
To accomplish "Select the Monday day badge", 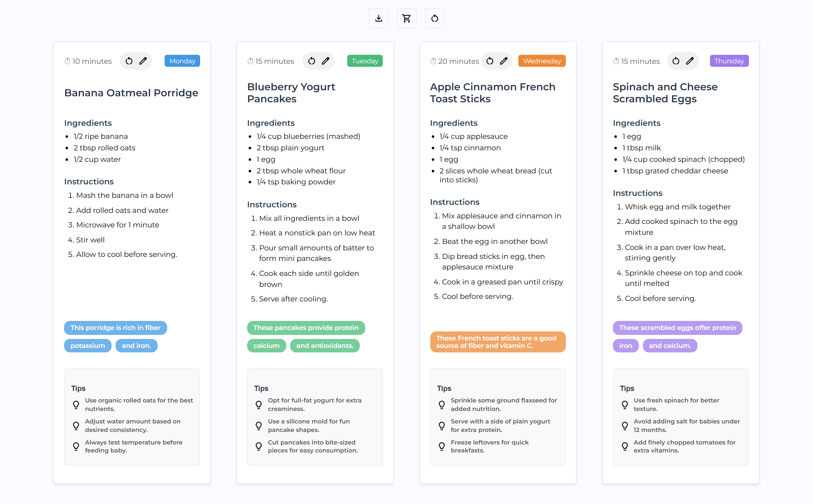I will point(182,61).
